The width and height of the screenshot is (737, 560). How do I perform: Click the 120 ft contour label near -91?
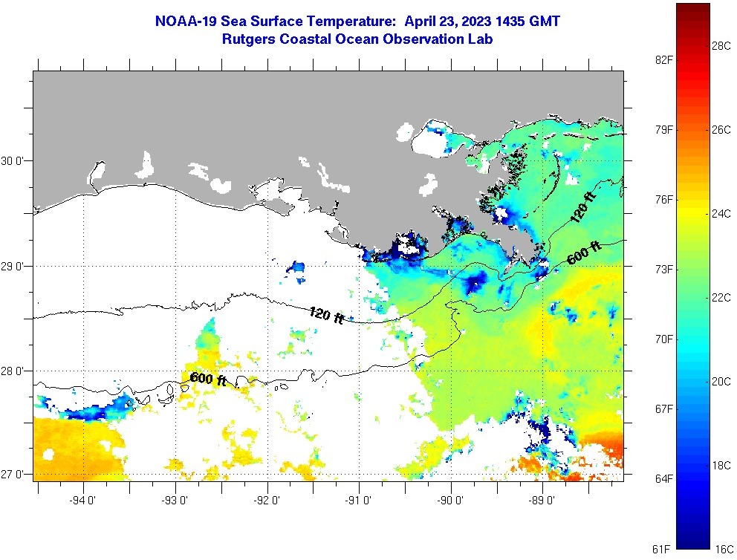click(327, 315)
